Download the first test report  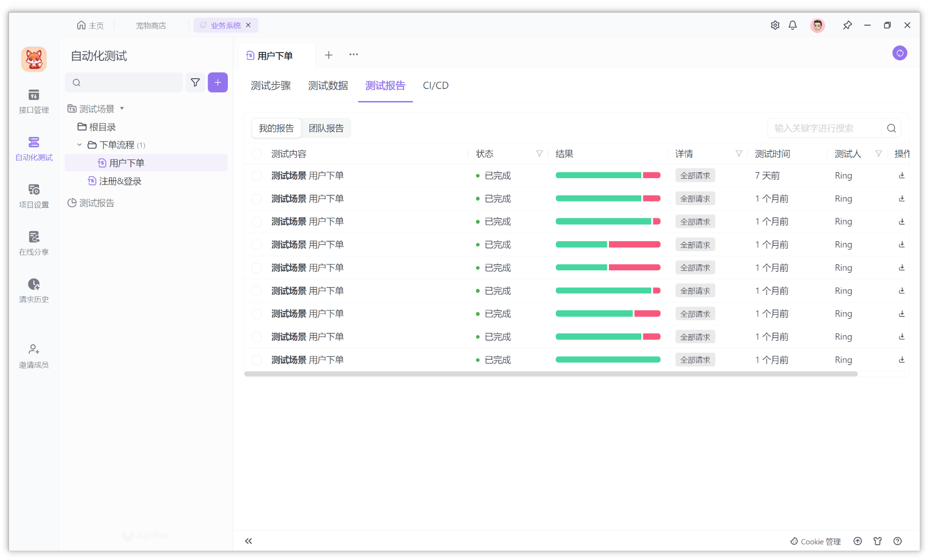coord(901,176)
